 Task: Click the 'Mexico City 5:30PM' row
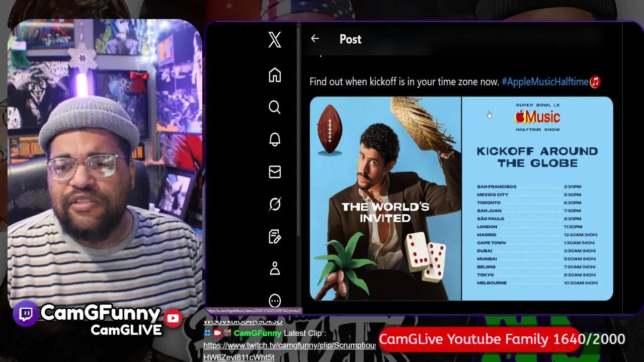[529, 195]
